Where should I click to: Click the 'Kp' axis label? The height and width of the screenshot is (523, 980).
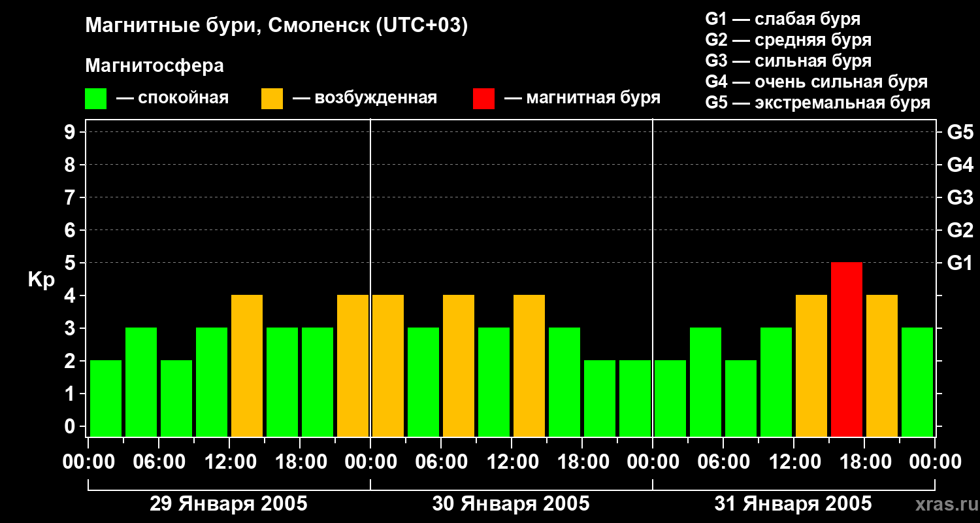41,280
